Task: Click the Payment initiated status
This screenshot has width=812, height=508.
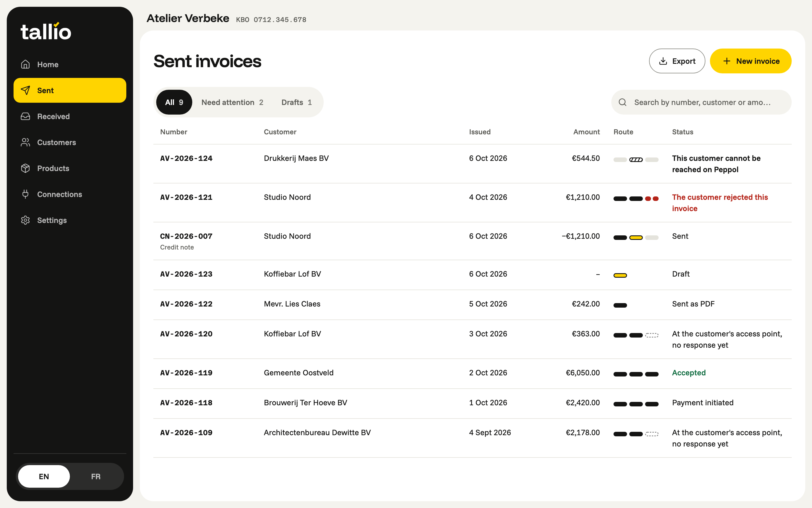Action: pos(703,402)
